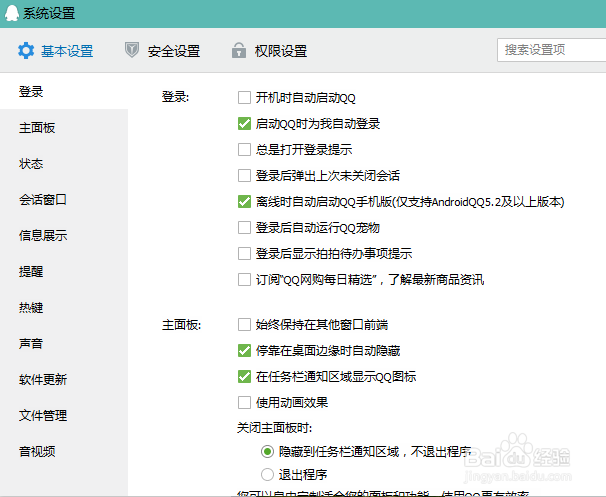The image size is (606, 497).
Task: Open 热键 settings in sidebar
Action: [x=64, y=307]
